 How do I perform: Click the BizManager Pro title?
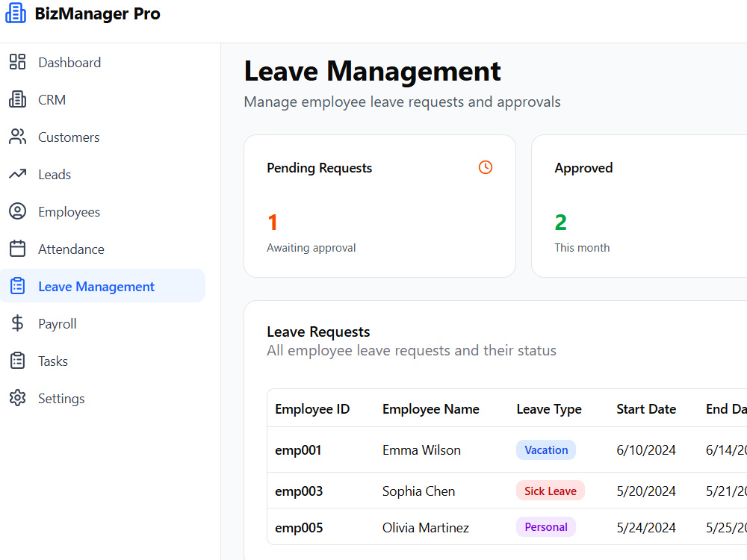point(98,13)
